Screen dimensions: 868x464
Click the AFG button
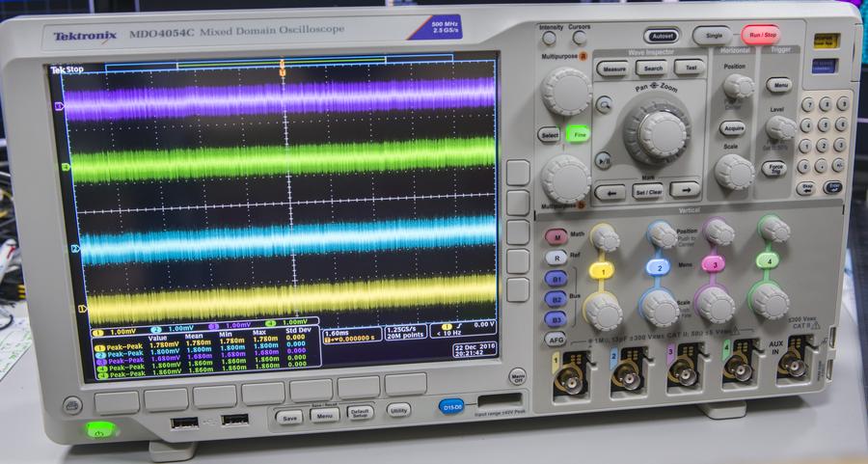(x=556, y=339)
